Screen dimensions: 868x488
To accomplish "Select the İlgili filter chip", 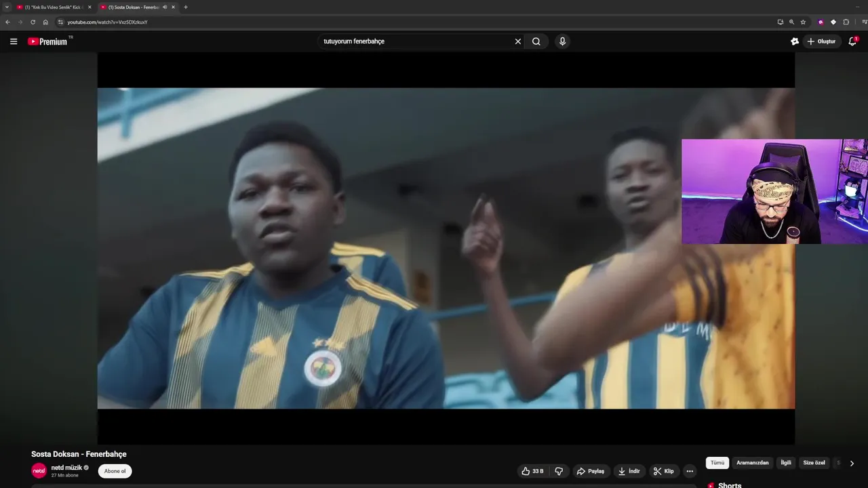I will coord(786,463).
